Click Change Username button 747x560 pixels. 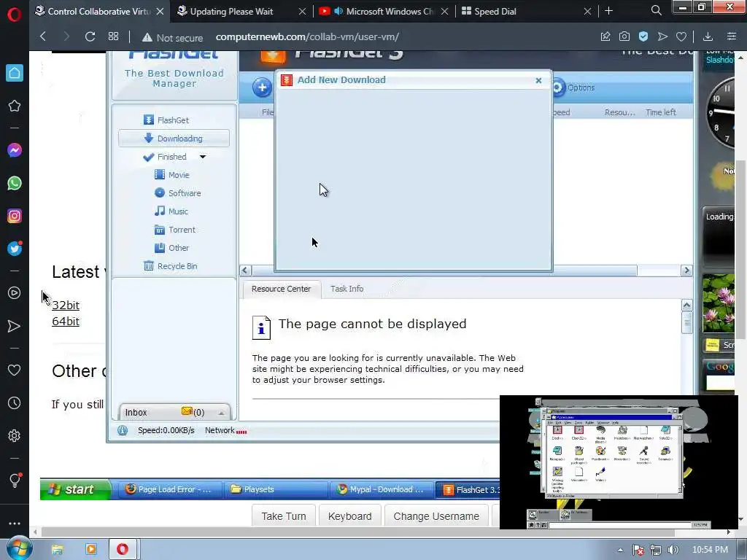[436, 516]
